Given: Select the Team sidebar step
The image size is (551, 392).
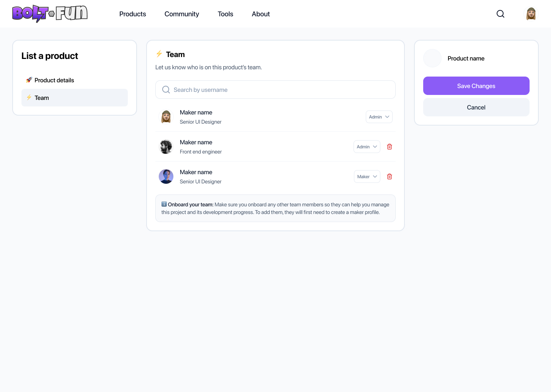Looking at the screenshot, I should pyautogui.click(x=75, y=98).
